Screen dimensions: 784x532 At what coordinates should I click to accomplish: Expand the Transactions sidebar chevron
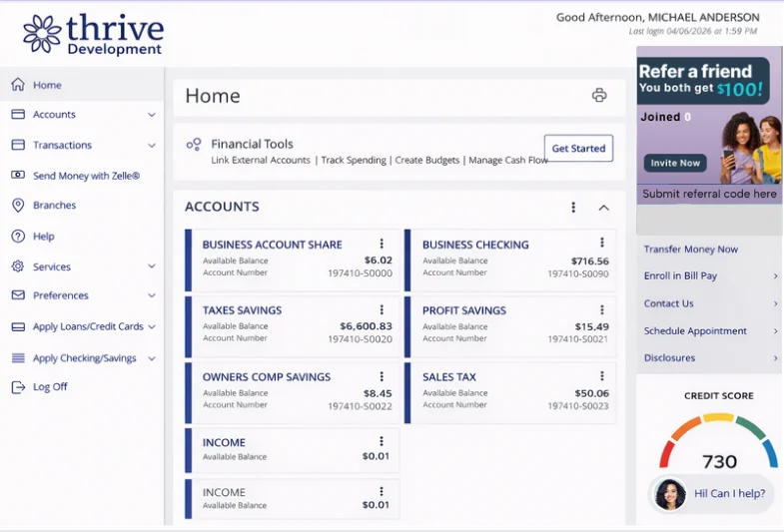click(152, 146)
